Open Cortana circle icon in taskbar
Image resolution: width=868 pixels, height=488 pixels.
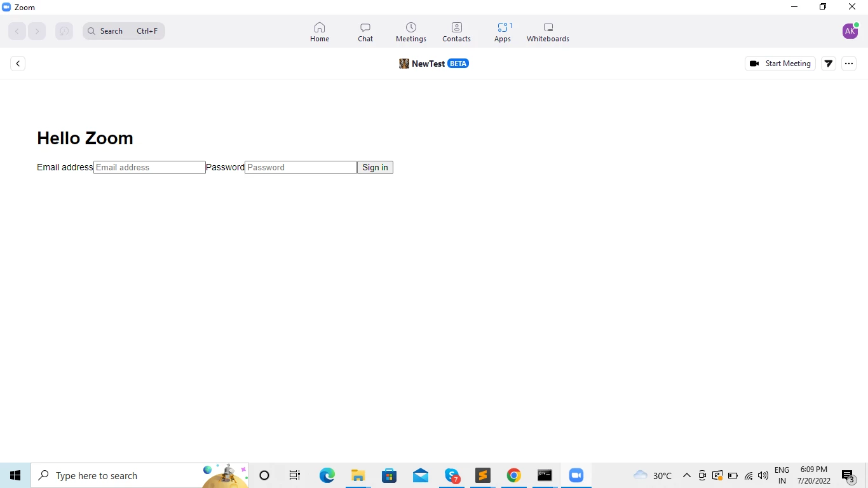click(264, 475)
